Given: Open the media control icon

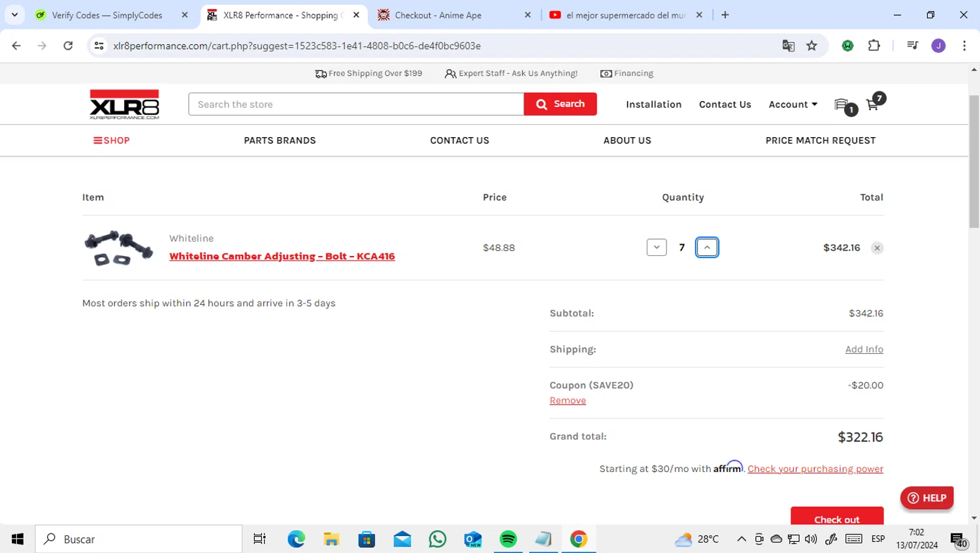Looking at the screenshot, I should tap(913, 46).
